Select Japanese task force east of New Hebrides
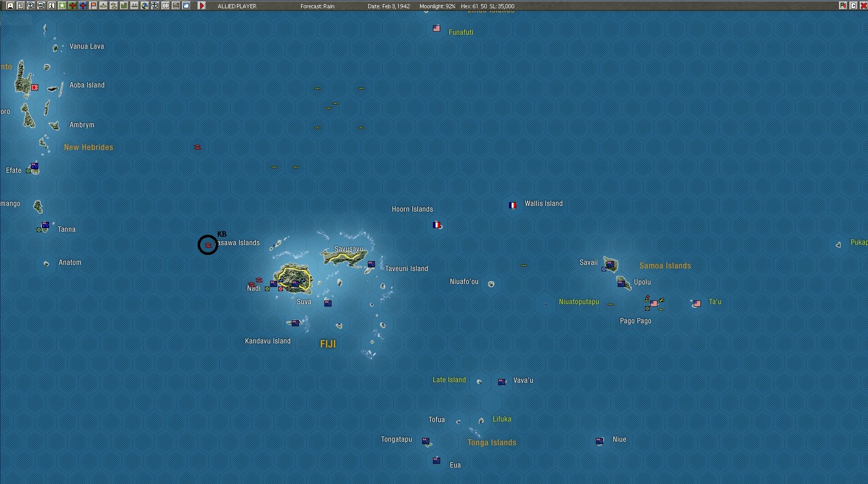The width and height of the screenshot is (868, 484). click(198, 147)
